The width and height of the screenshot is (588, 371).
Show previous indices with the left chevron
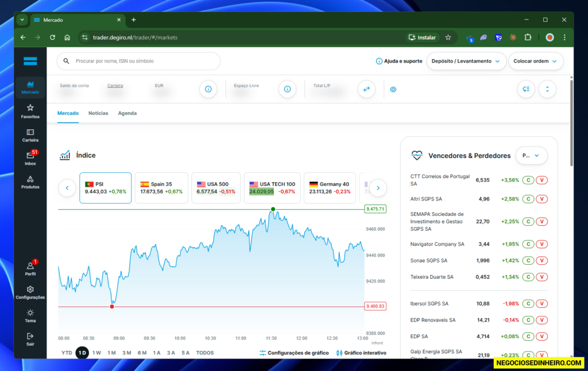[x=67, y=188]
